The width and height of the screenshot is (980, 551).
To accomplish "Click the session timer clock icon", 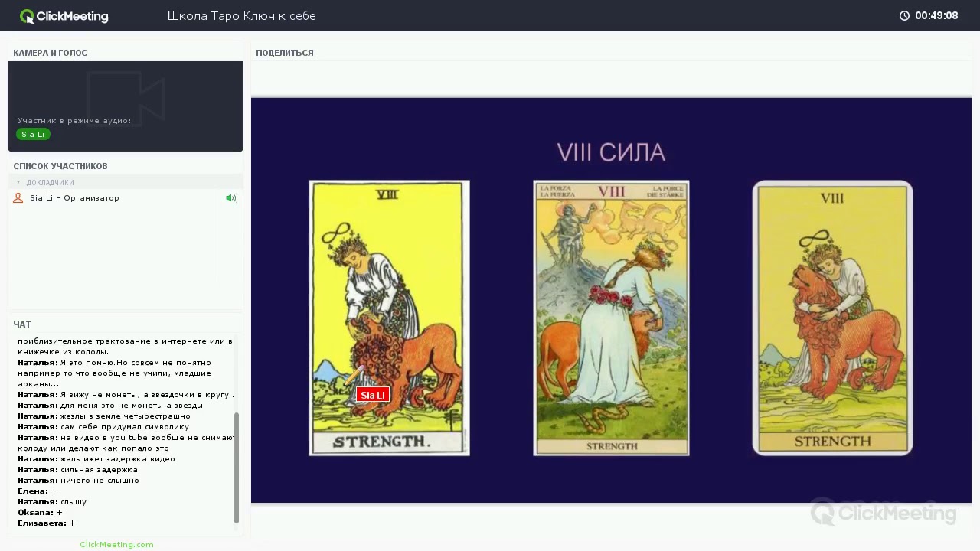I will point(904,15).
